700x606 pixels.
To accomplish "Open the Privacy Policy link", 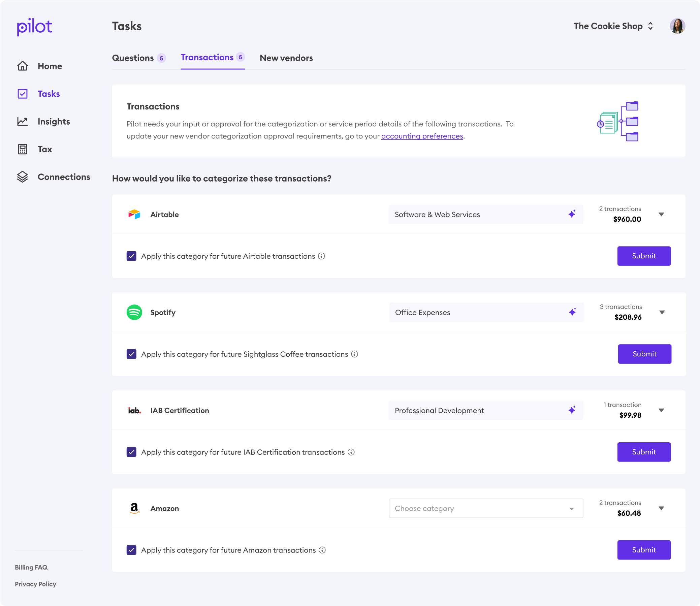I will coord(35,584).
